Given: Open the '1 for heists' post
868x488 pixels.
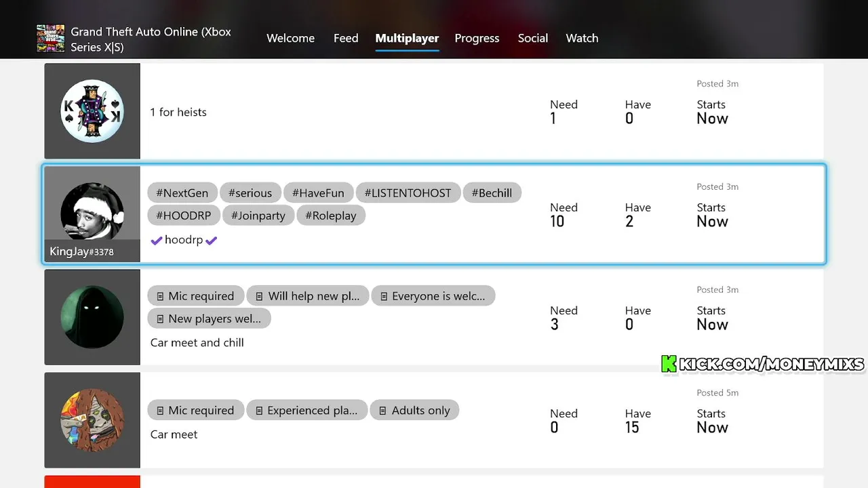Looking at the screenshot, I should [x=434, y=111].
